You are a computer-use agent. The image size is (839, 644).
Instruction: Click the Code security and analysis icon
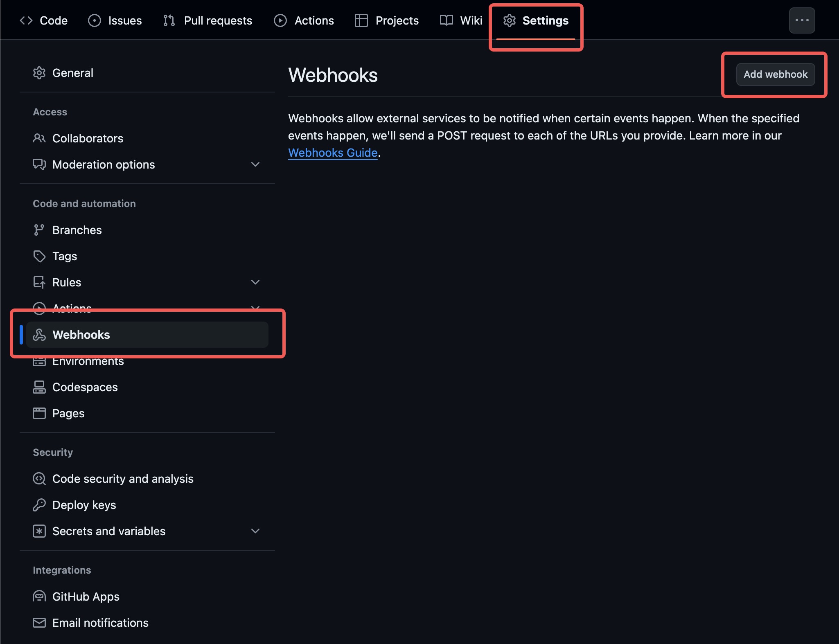(39, 479)
